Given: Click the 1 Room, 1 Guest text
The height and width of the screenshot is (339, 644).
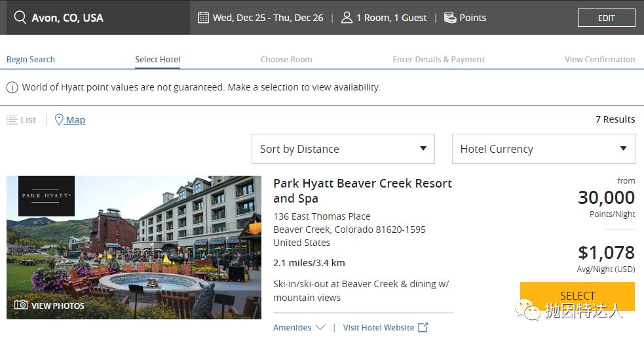Looking at the screenshot, I should click(x=391, y=18).
